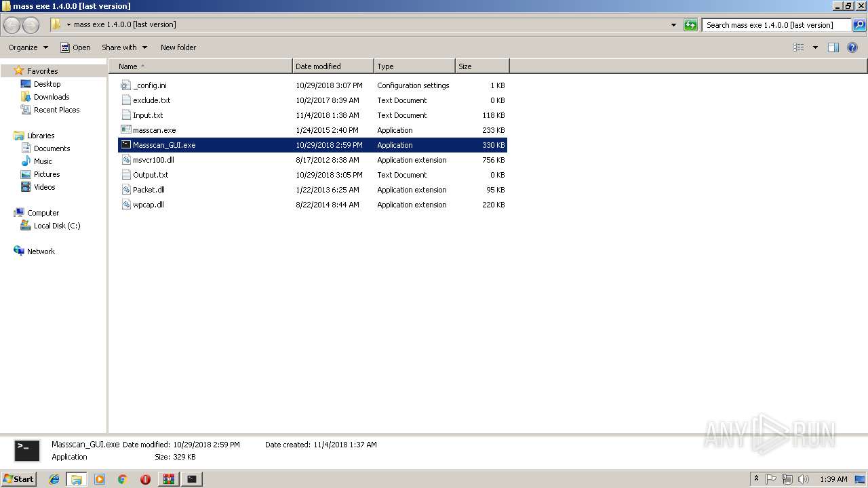Click the masscan.exe application icon
This screenshot has height=488, width=868.
pos(125,130)
